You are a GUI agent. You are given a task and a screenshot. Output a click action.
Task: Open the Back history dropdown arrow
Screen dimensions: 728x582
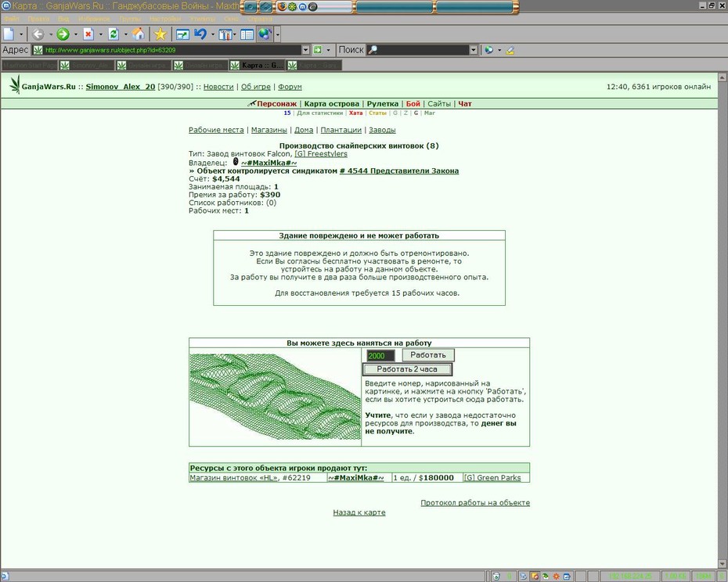[51, 34]
